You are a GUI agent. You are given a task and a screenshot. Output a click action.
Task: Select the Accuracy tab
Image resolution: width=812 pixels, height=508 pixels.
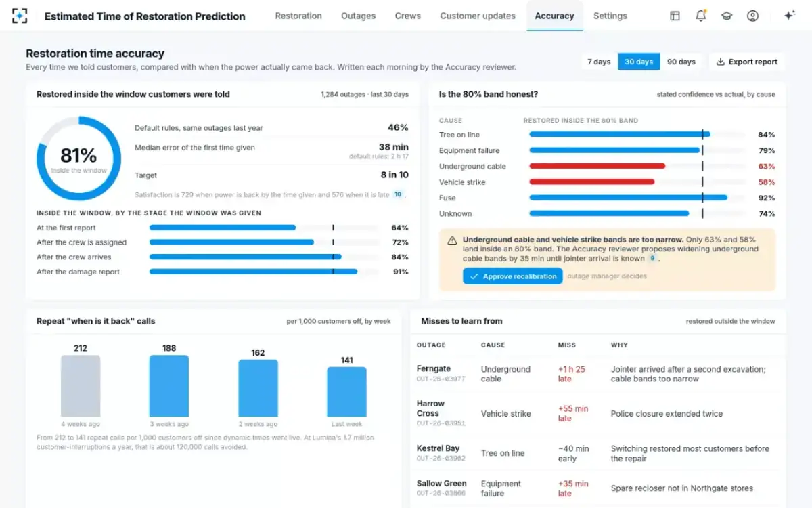(555, 16)
